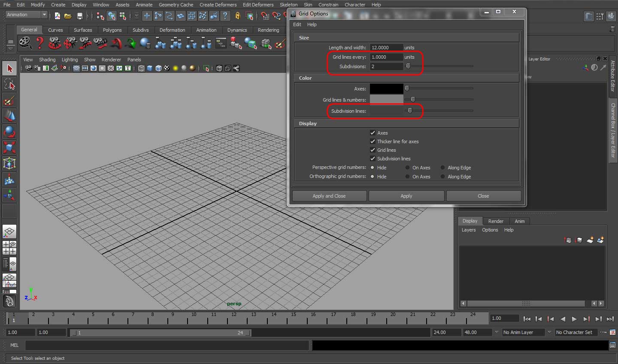Select the Paint Selection tool
The height and width of the screenshot is (364, 618).
coord(9,100)
